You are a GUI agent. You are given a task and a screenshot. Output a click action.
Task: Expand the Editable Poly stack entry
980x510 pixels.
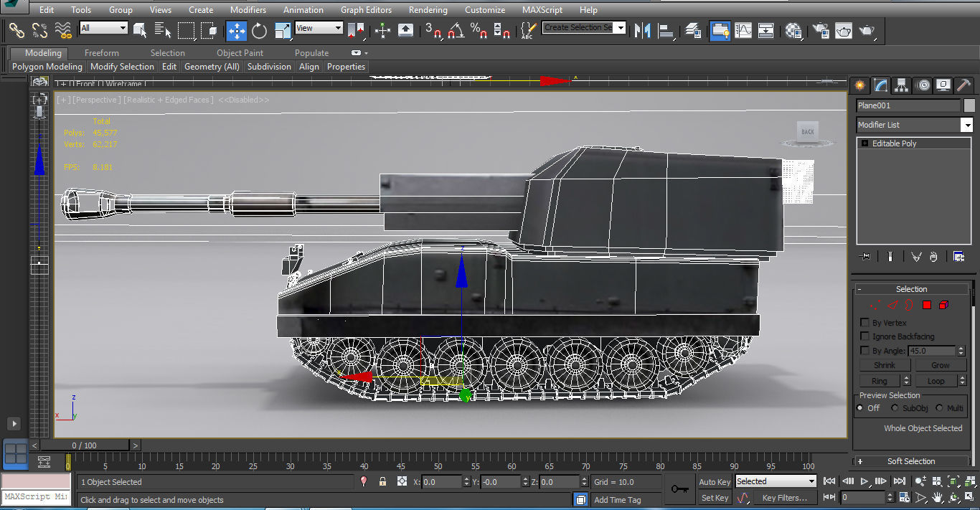pos(865,143)
